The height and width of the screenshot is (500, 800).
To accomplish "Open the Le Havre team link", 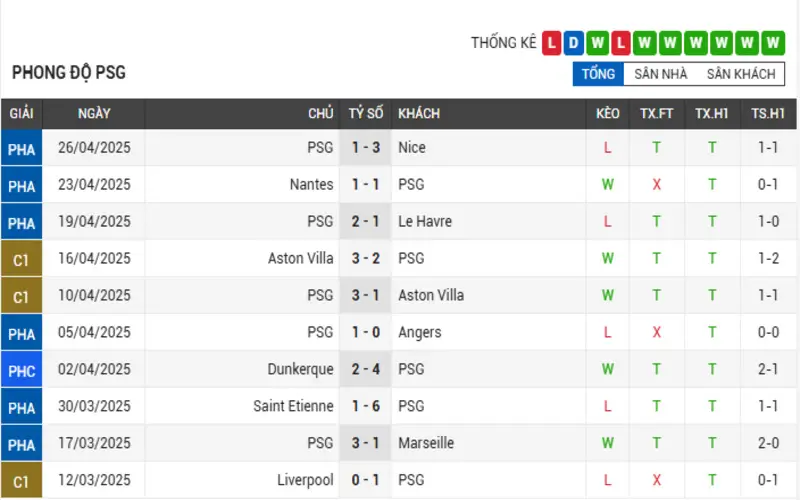I will click(x=425, y=221).
